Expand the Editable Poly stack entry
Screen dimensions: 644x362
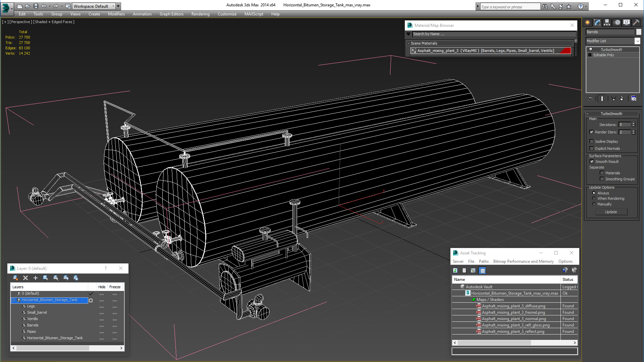590,55
